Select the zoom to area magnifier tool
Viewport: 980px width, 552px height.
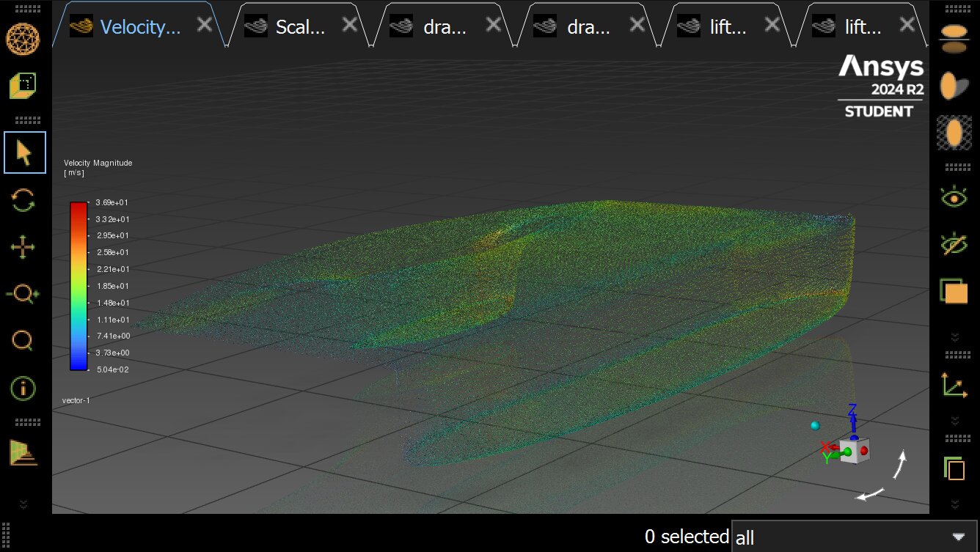pyautogui.click(x=23, y=341)
